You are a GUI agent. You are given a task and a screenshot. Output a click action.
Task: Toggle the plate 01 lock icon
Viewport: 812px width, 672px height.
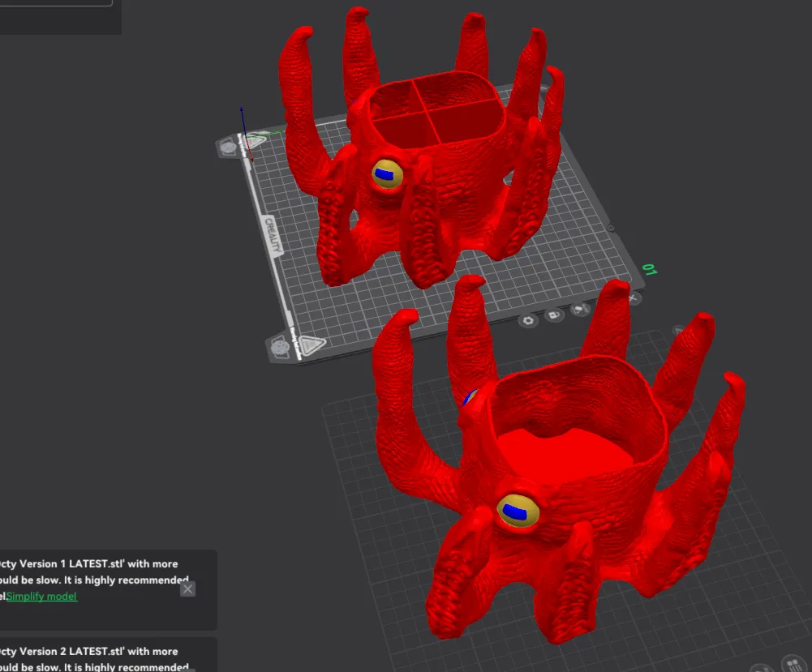pyautogui.click(x=553, y=315)
